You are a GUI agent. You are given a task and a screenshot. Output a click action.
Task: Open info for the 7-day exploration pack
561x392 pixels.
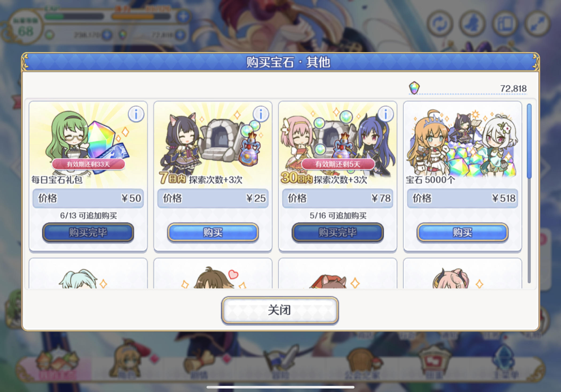[x=261, y=114]
